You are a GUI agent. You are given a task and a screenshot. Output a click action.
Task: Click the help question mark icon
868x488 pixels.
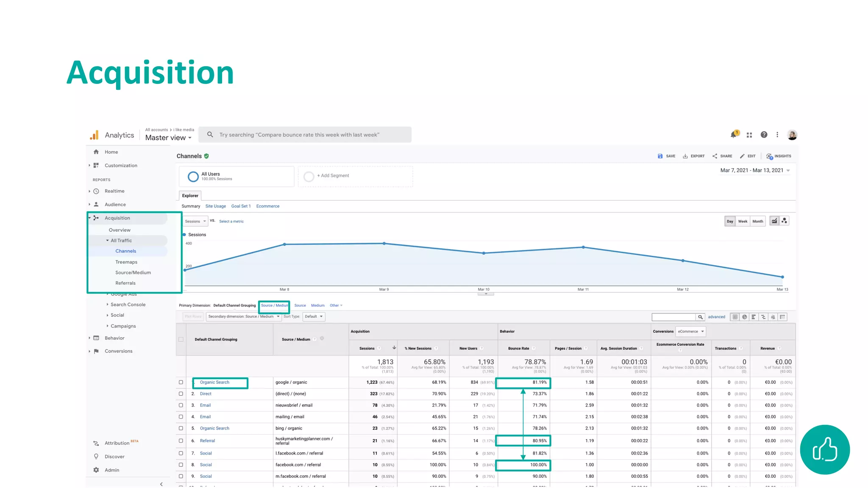point(764,135)
